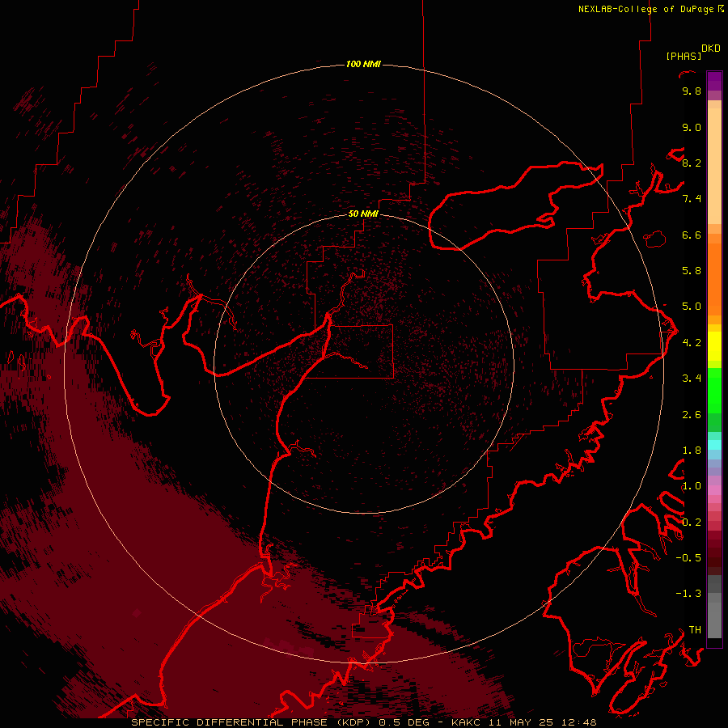The image size is (728, 728).
Task: Click the 9.8 legend value
Action: click(692, 91)
